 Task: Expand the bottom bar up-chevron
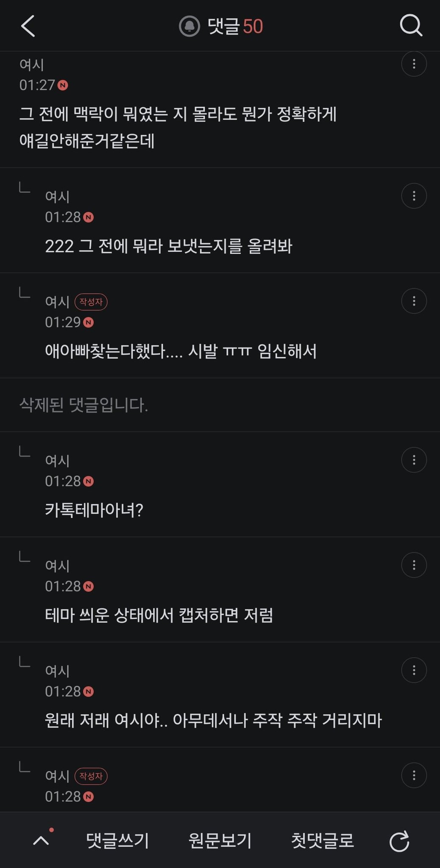[41, 841]
